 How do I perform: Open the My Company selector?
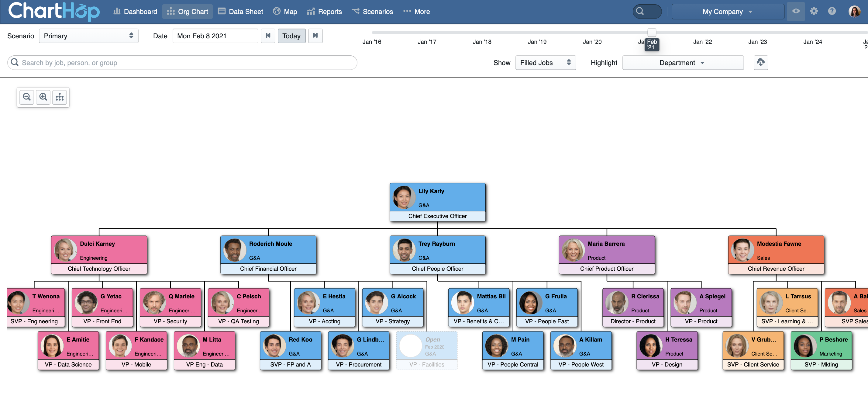click(728, 11)
